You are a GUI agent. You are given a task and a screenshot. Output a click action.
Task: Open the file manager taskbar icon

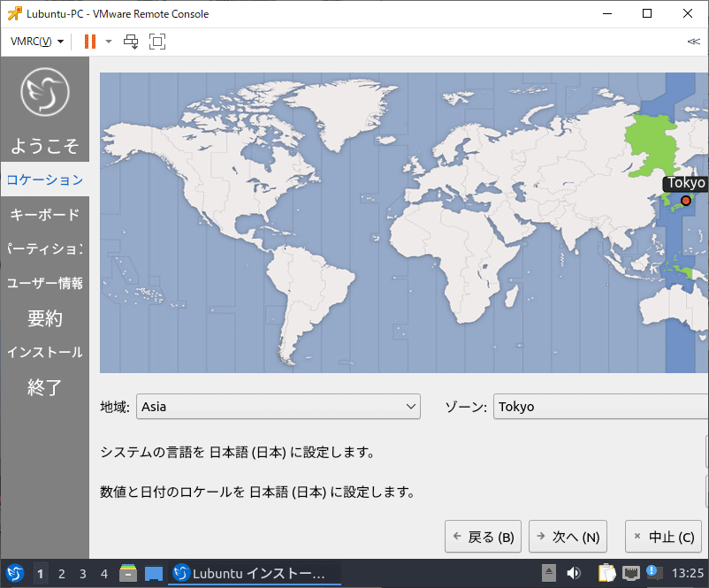128,574
